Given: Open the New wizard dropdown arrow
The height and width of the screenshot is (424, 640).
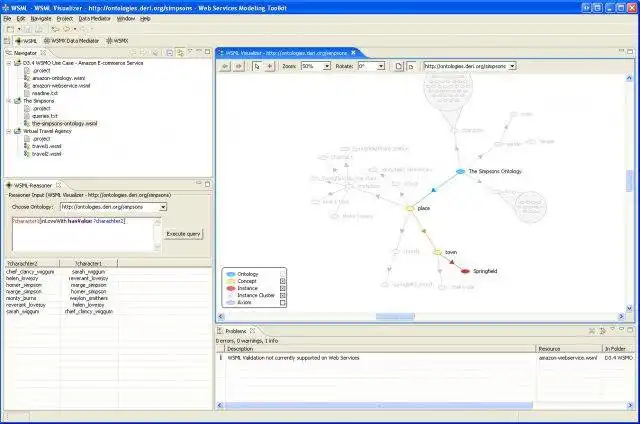Looking at the screenshot, I should point(19,29).
